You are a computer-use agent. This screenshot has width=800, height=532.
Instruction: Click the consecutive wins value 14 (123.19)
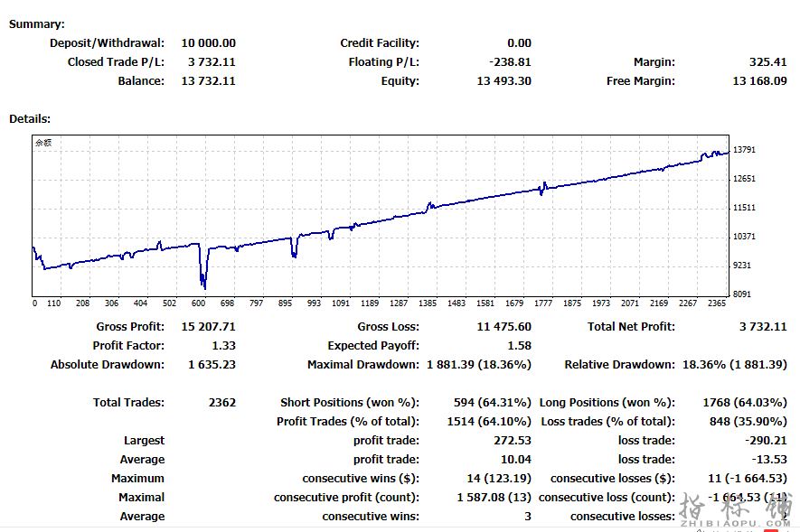pos(499,478)
